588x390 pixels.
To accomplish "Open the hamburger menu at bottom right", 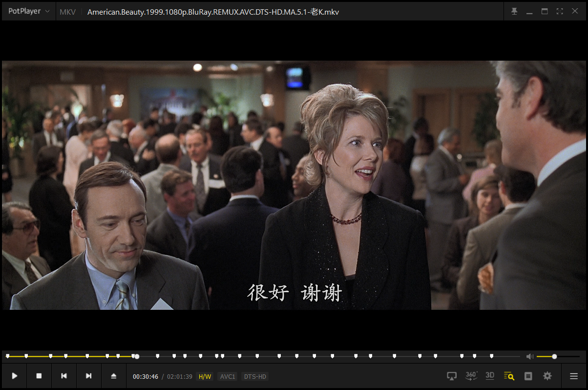I will pyautogui.click(x=574, y=376).
